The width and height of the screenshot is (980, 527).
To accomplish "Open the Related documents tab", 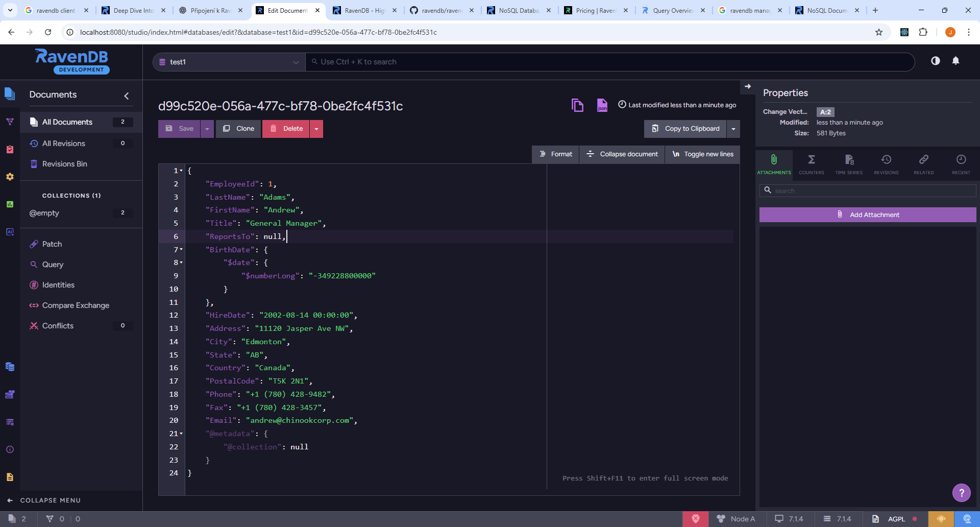I will click(923, 164).
